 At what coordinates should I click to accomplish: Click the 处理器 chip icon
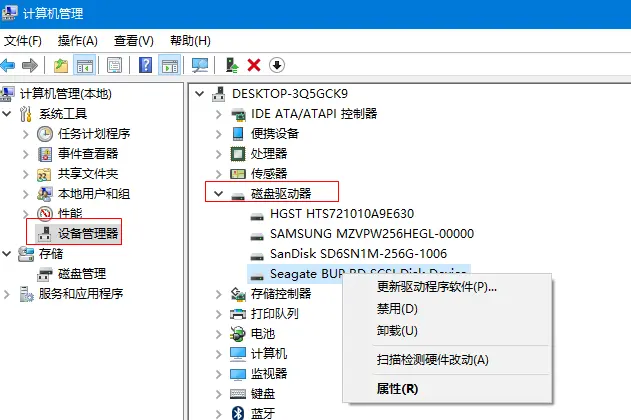[x=237, y=154]
